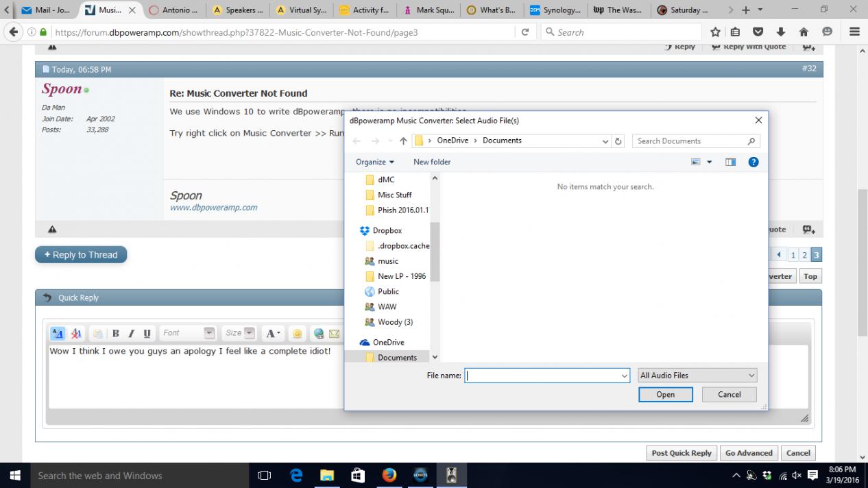Click the Bold formatting icon in Quick Reply
This screenshot has width=868, height=488.
point(116,334)
